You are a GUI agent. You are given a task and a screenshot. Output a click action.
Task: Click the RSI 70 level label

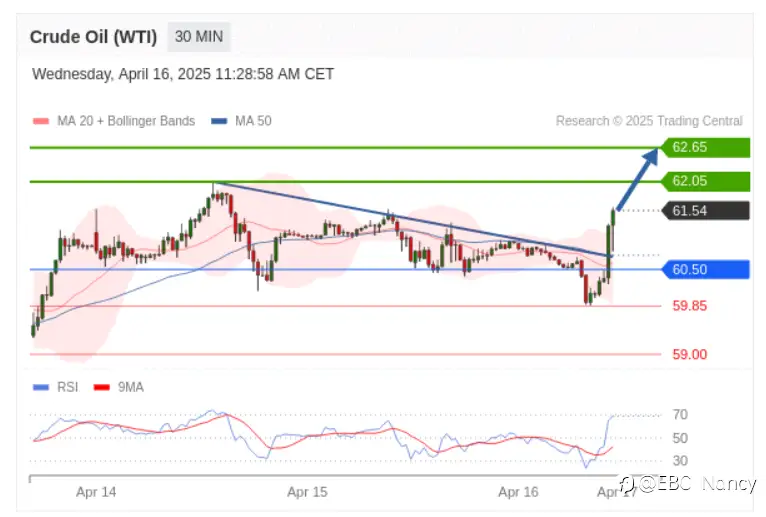[680, 415]
